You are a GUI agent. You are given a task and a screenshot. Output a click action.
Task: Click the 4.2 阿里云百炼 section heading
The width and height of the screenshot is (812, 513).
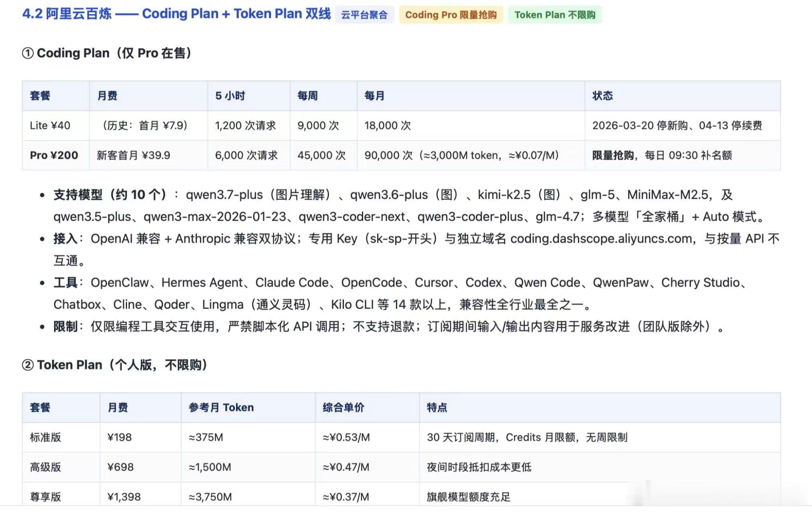176,14
